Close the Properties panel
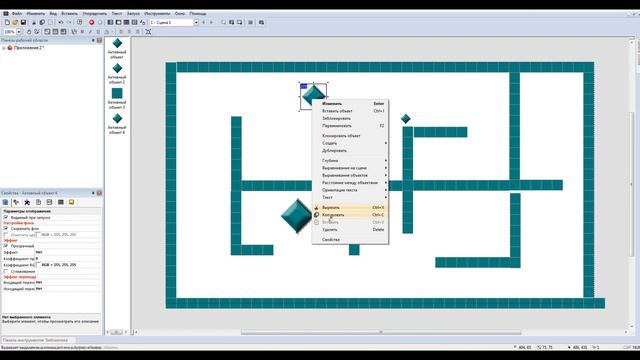The width and height of the screenshot is (640, 360). coord(99,193)
